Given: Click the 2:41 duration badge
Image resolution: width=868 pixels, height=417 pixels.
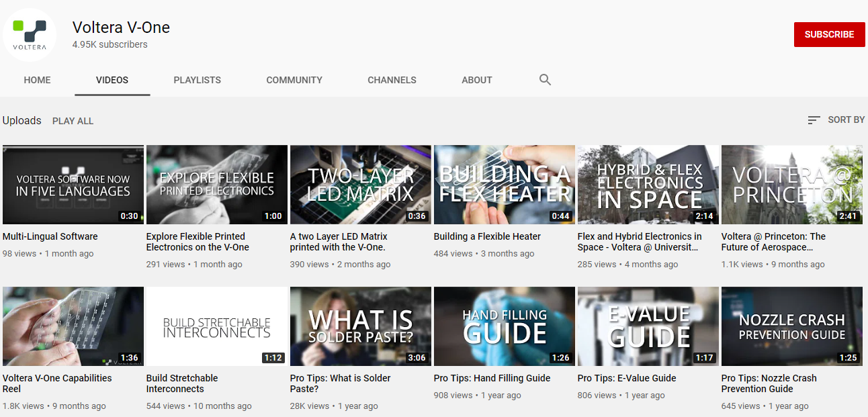Looking at the screenshot, I should click(848, 216).
